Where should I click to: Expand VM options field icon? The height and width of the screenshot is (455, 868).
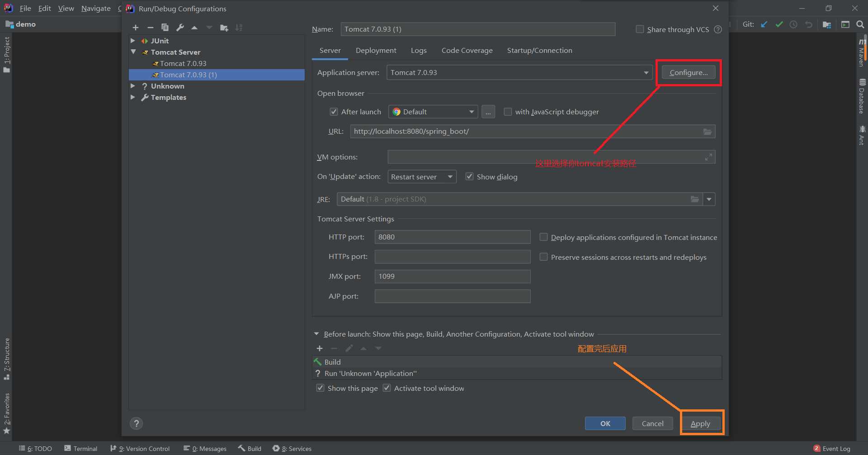pos(708,157)
